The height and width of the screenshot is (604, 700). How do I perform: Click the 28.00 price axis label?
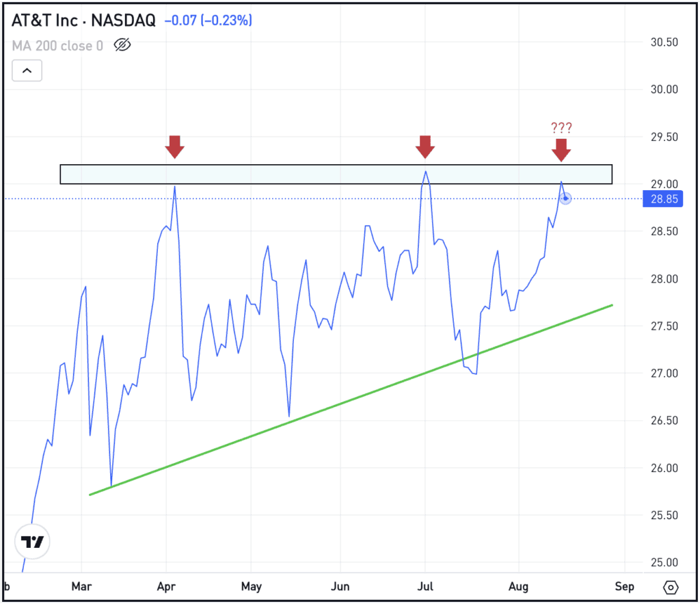click(x=664, y=279)
